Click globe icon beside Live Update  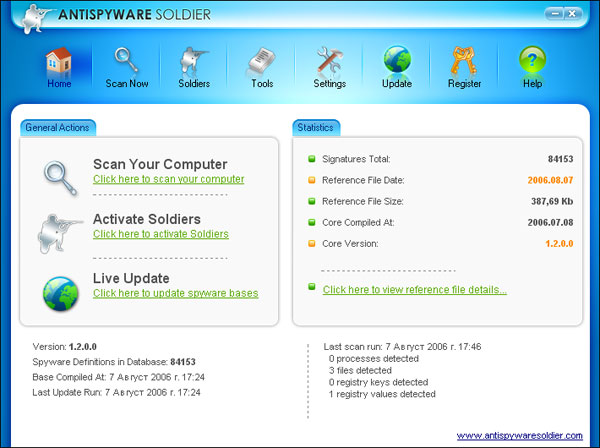tap(60, 293)
